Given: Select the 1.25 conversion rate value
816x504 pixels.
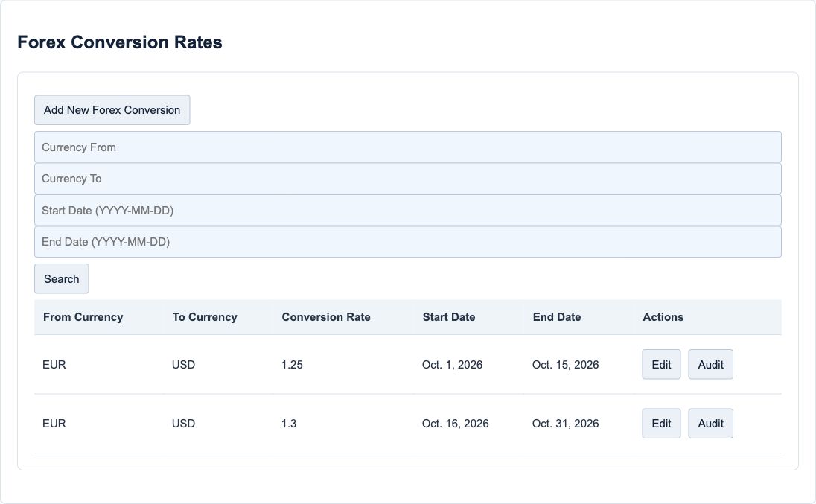Looking at the screenshot, I should pos(292,365).
